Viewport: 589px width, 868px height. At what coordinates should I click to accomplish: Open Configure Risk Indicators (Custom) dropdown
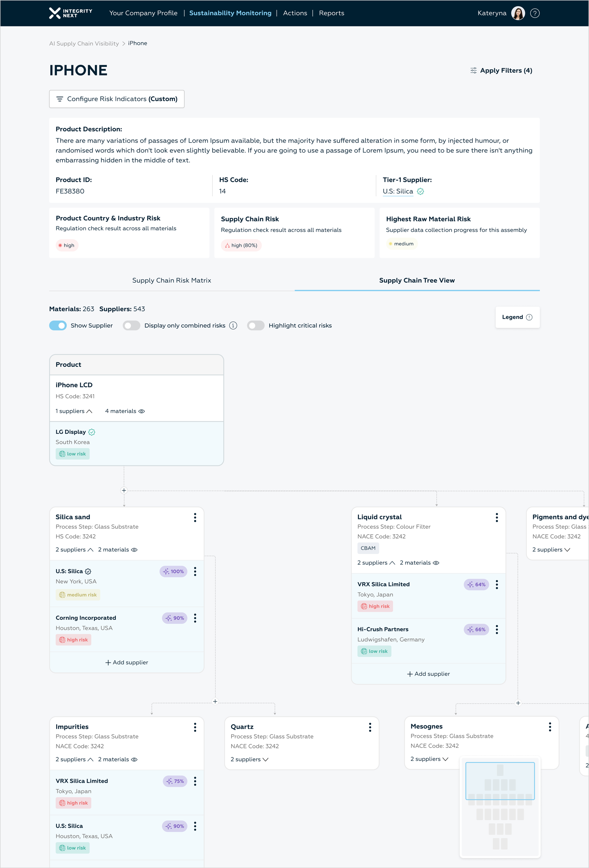point(116,99)
